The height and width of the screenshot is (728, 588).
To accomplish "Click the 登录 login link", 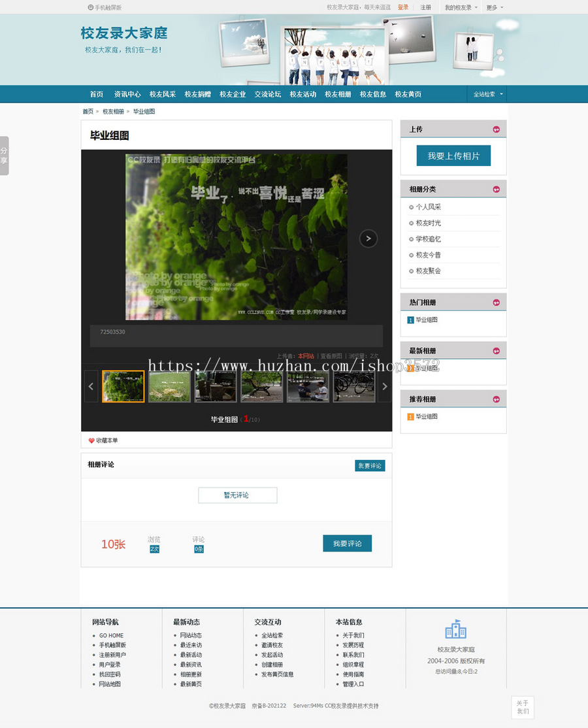I will [x=404, y=7].
